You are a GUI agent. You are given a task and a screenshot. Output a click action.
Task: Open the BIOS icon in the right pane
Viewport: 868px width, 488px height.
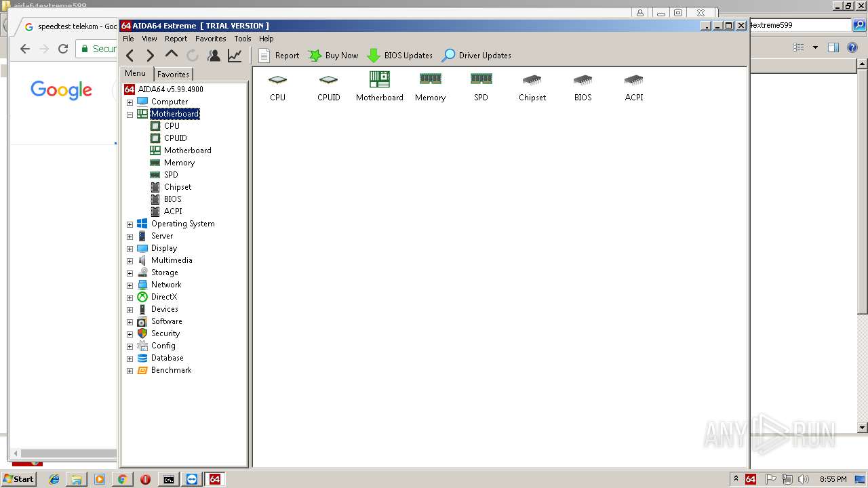click(583, 87)
